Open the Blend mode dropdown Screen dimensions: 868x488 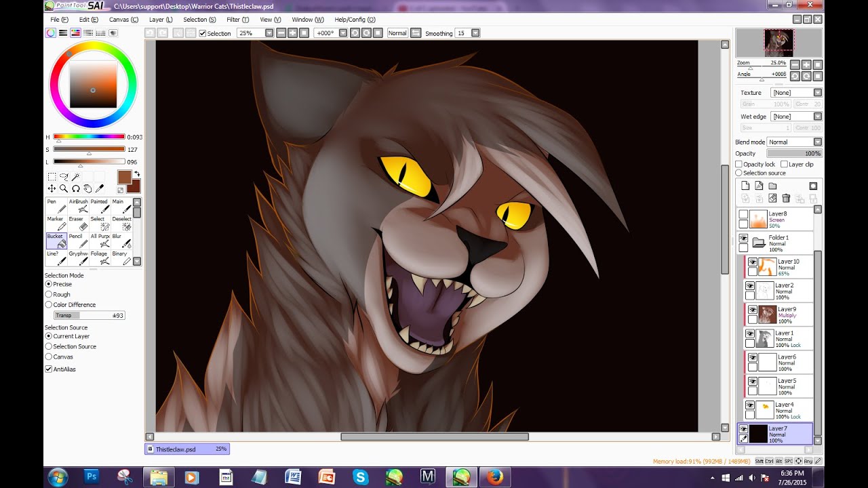tap(817, 142)
